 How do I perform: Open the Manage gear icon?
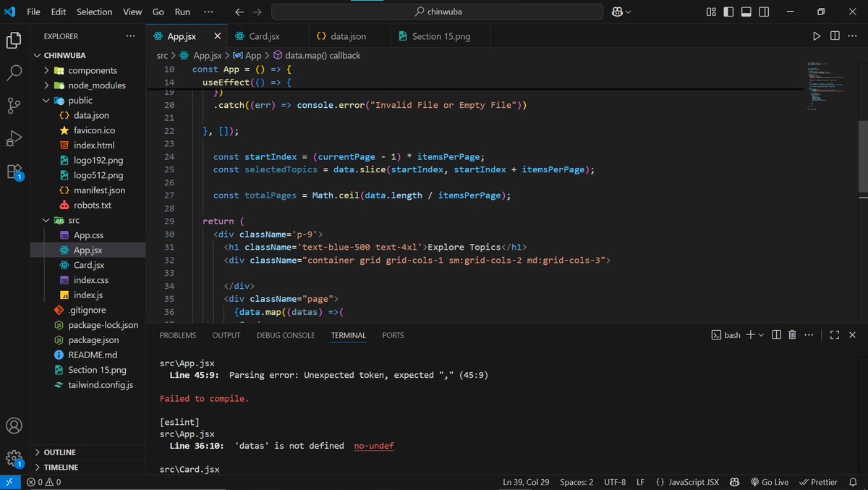point(14,458)
